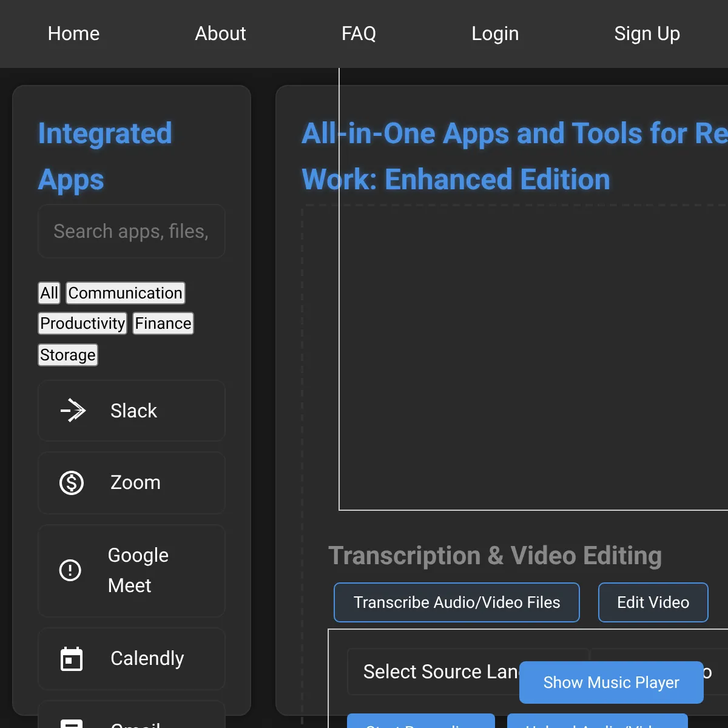Click Transcribe Audio/Video Files button
Image resolution: width=728 pixels, height=728 pixels.
(x=457, y=602)
